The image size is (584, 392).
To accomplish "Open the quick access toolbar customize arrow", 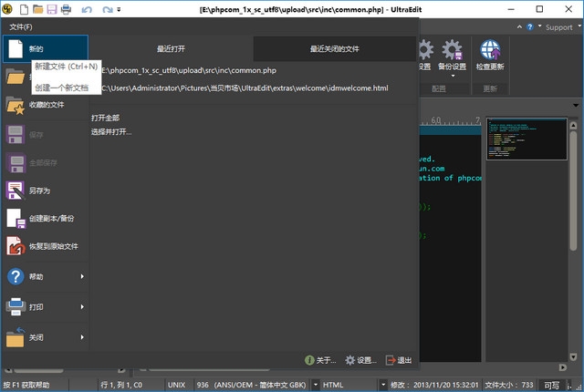I will [119, 10].
